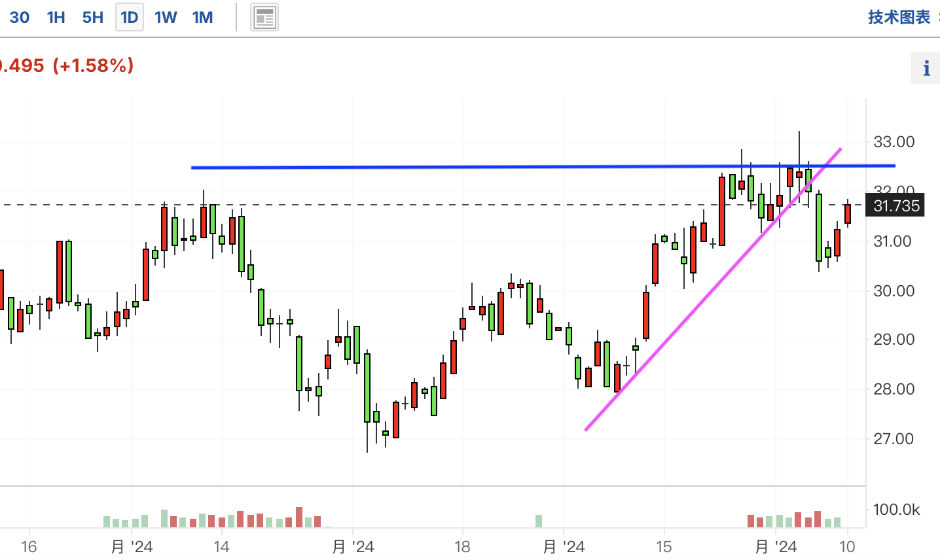Viewport: 940px width, 560px height.
Task: Switch to the 1H timeframe
Action: point(56,18)
